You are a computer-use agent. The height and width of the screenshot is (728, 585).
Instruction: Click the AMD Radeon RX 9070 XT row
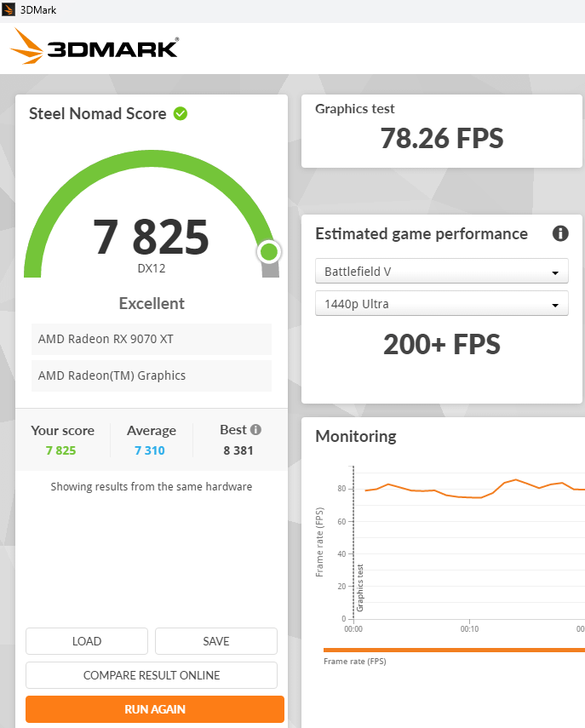point(152,339)
